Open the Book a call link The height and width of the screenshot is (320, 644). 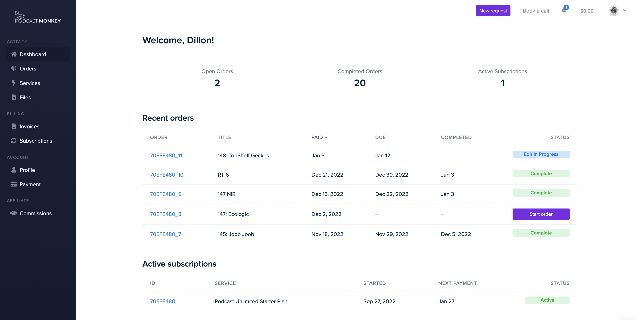click(x=535, y=11)
